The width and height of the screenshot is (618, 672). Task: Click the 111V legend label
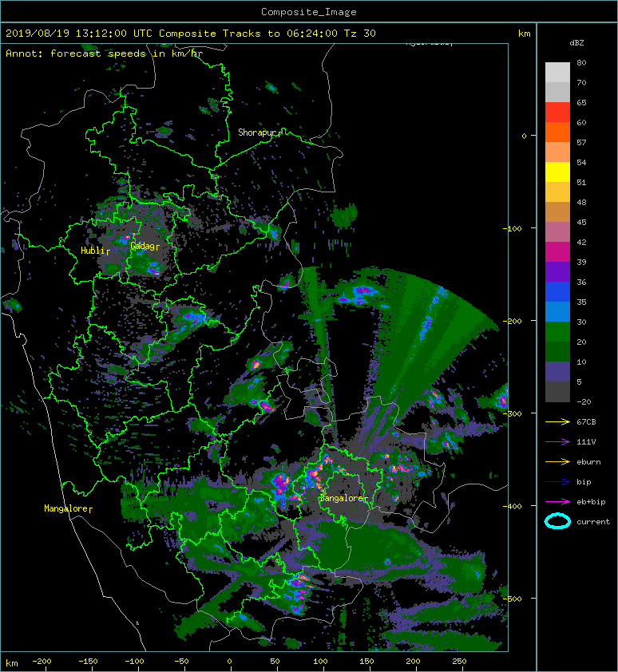coord(586,442)
